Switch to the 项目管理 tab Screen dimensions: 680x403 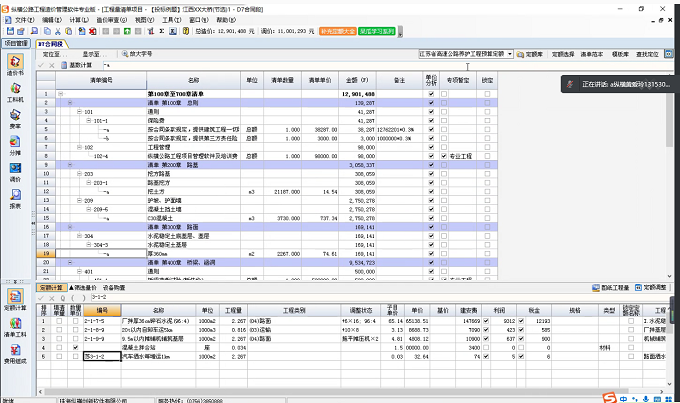[x=16, y=43]
